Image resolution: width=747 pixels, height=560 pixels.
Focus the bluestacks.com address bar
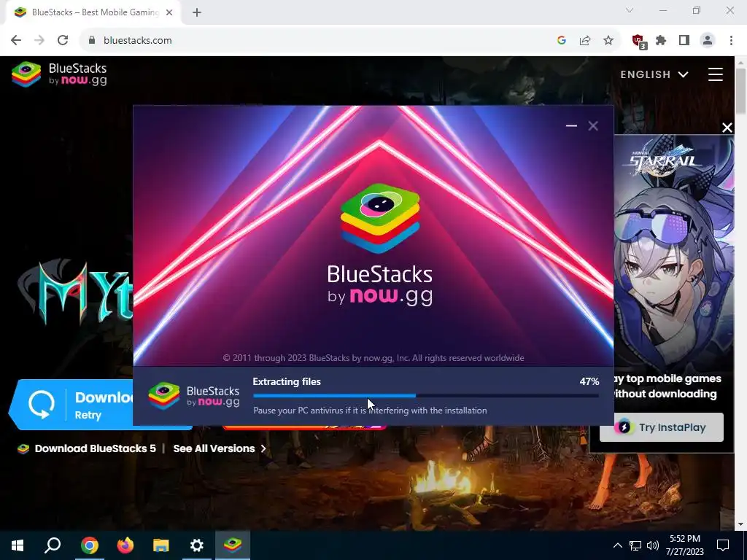314,41
